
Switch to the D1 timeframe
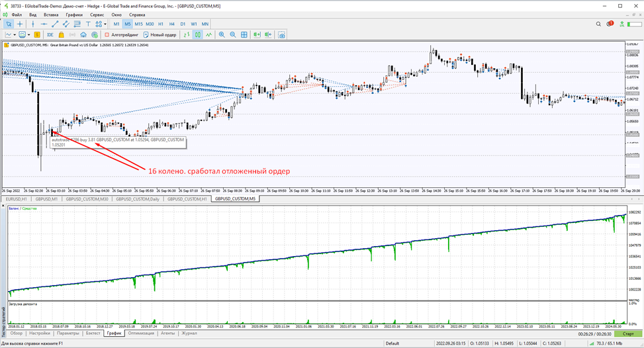click(183, 24)
